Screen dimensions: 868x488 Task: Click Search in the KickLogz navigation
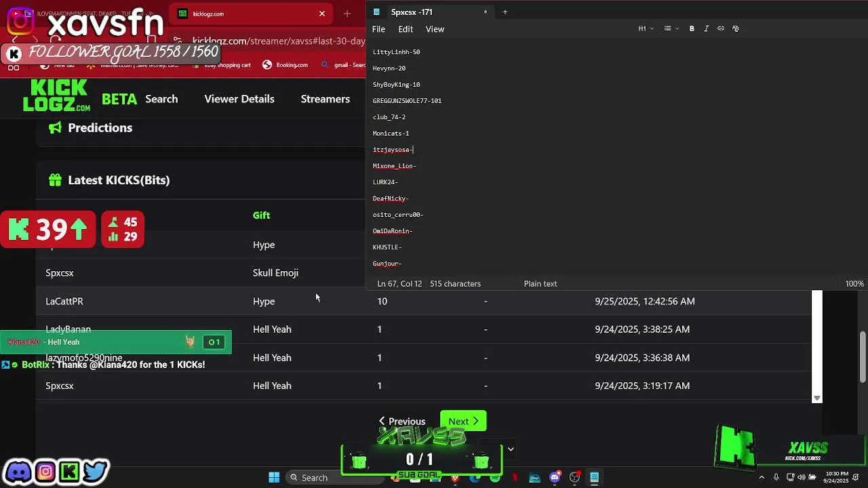point(161,99)
